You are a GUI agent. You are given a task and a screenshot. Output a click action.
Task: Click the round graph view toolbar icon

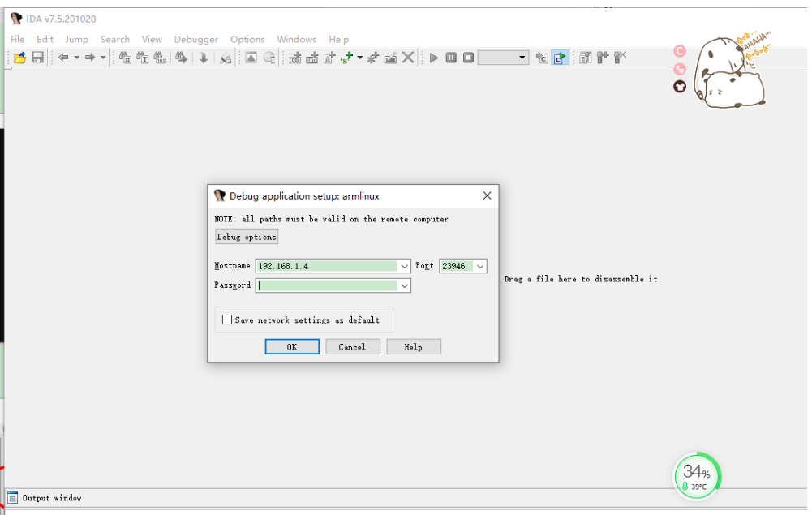[x=269, y=58]
